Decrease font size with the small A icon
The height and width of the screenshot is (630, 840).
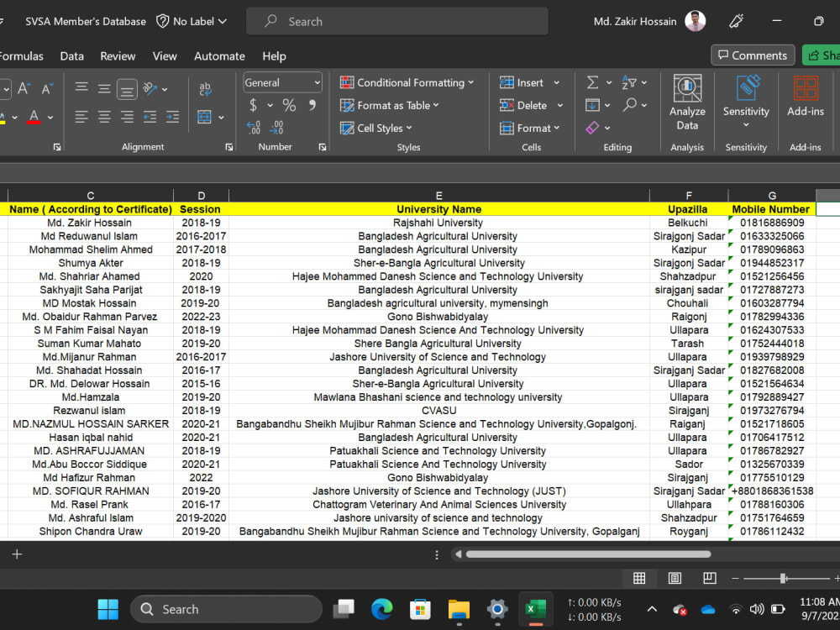pos(47,88)
